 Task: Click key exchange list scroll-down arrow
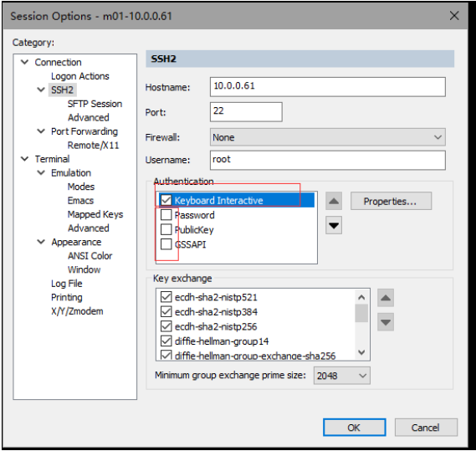click(361, 352)
